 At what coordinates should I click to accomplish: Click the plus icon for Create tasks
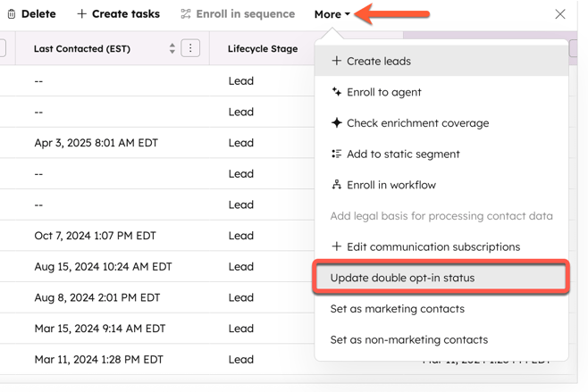tap(82, 14)
